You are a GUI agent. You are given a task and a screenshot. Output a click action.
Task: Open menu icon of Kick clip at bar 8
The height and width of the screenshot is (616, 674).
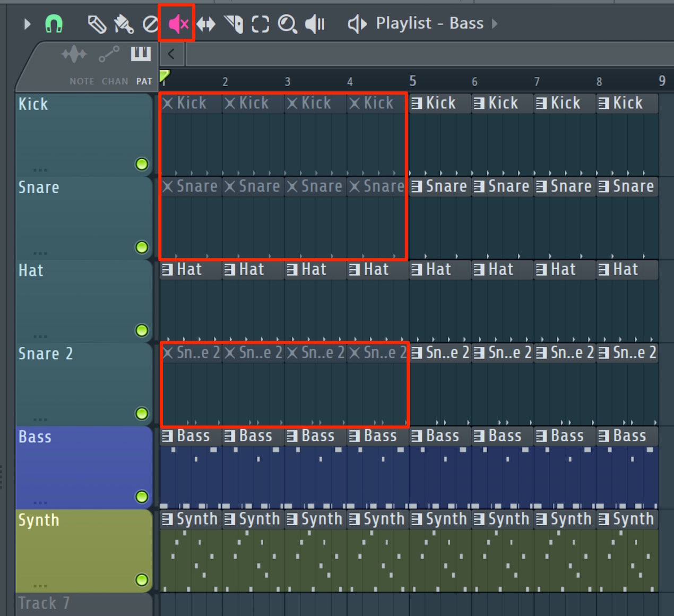point(604,103)
